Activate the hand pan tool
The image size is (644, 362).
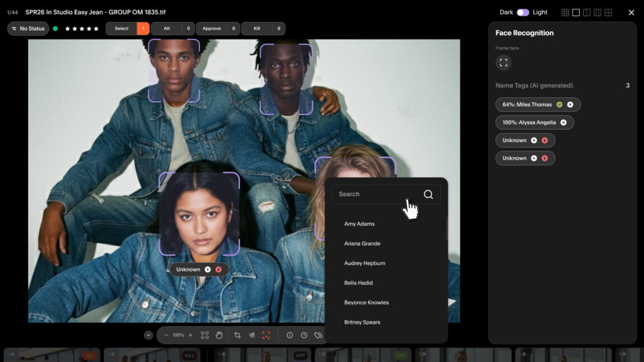tap(219, 336)
